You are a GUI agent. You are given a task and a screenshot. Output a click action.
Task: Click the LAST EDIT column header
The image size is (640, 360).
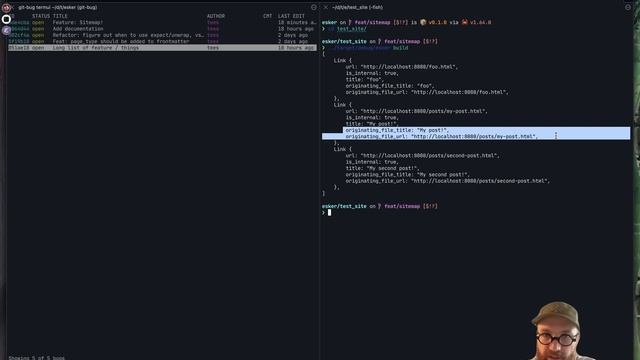pyautogui.click(x=291, y=16)
